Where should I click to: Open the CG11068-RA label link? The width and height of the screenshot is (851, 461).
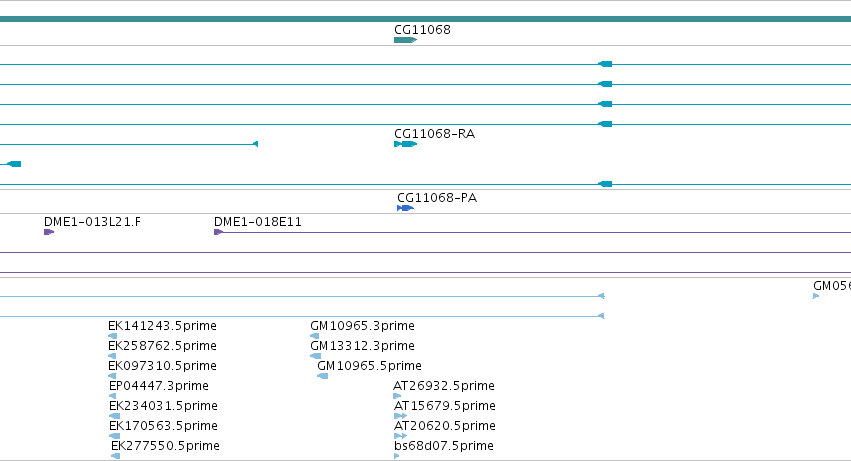(434, 134)
